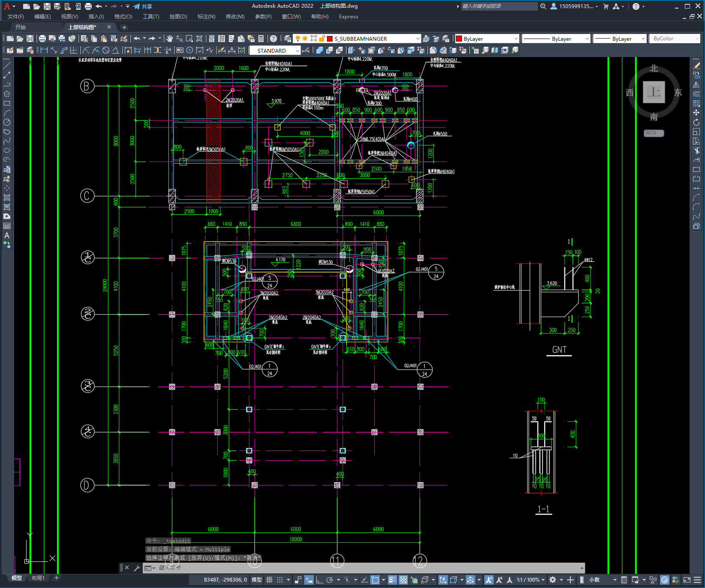Screen dimensions: 705x588
Task: Open the 绘图(D) menu
Action: point(178,17)
